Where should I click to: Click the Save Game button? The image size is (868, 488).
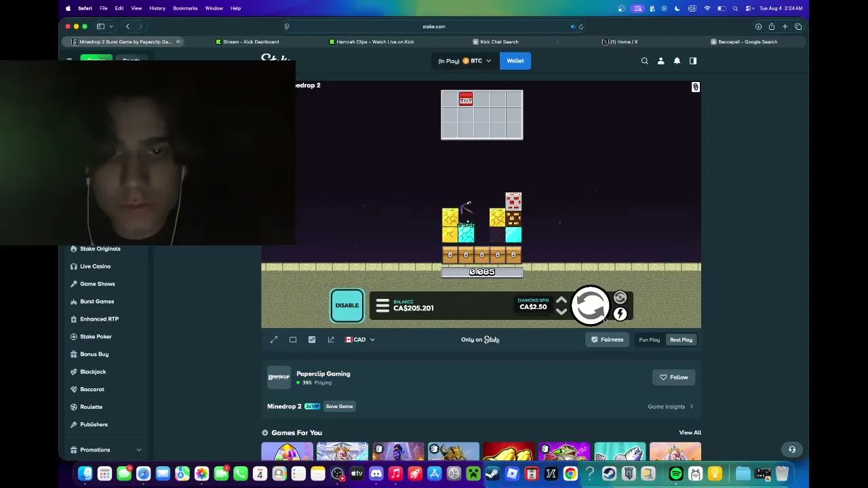339,406
